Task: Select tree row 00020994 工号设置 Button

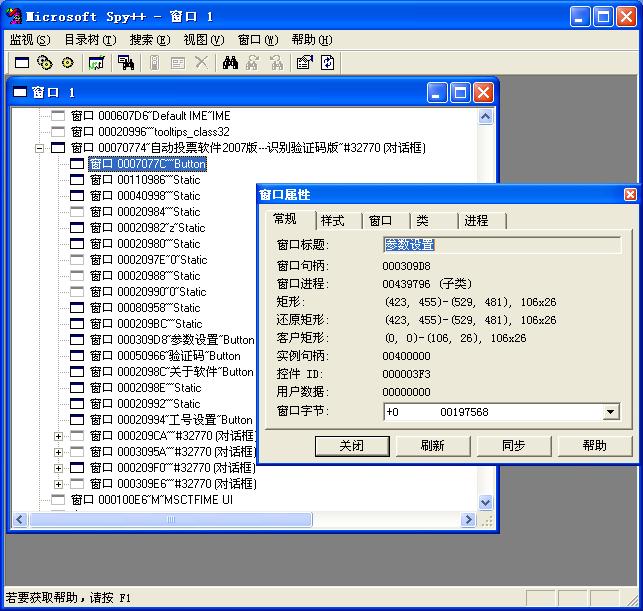Action: click(171, 420)
